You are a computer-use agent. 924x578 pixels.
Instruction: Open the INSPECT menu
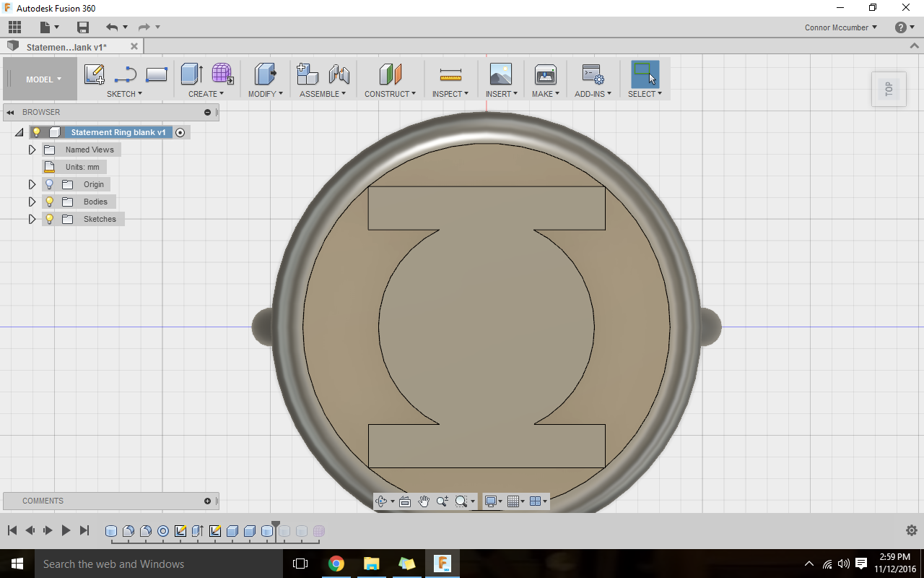pyautogui.click(x=450, y=94)
